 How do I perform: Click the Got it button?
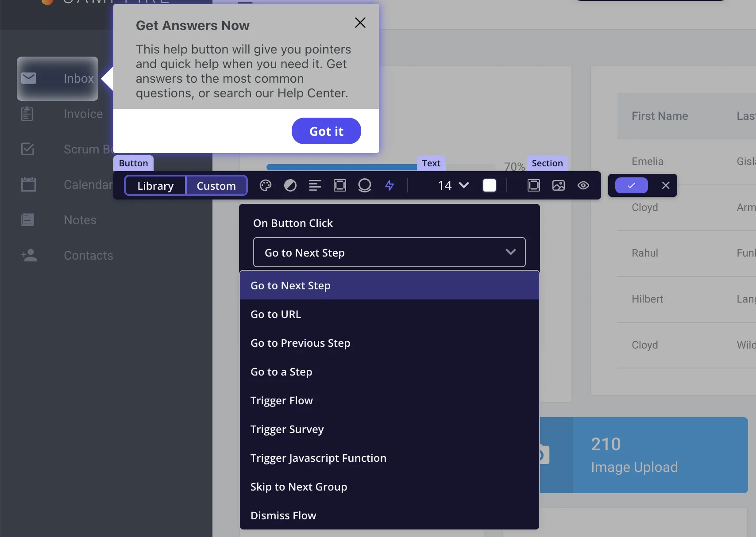tap(326, 131)
